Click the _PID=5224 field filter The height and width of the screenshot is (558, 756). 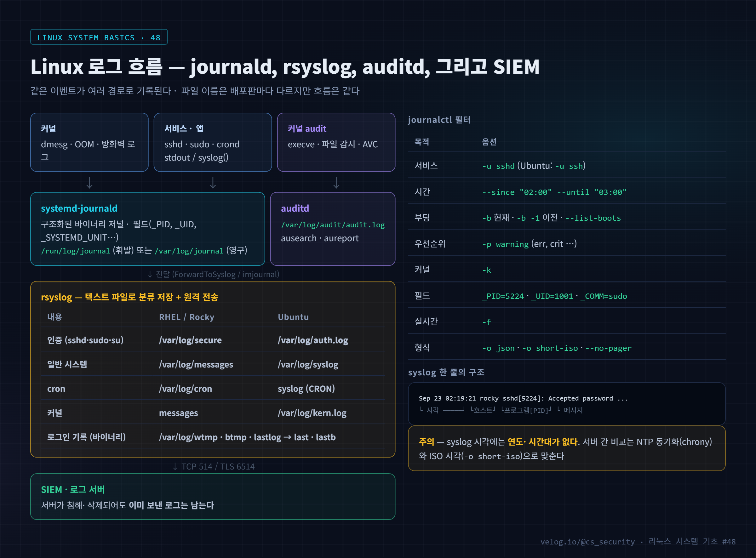tap(503, 296)
